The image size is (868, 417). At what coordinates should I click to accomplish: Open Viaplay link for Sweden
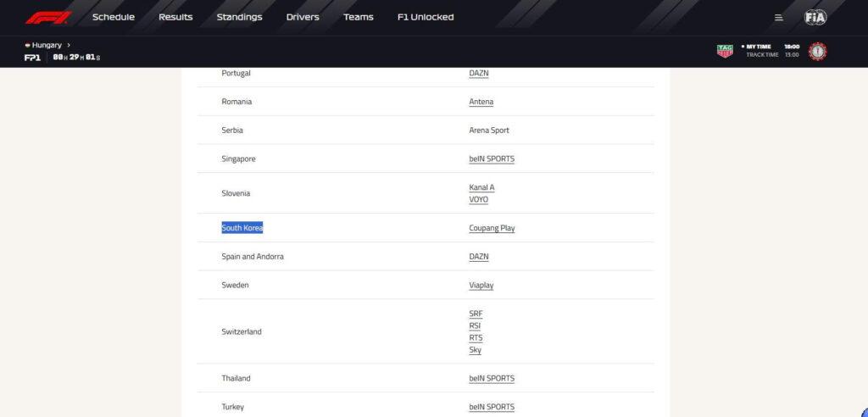pyautogui.click(x=481, y=285)
